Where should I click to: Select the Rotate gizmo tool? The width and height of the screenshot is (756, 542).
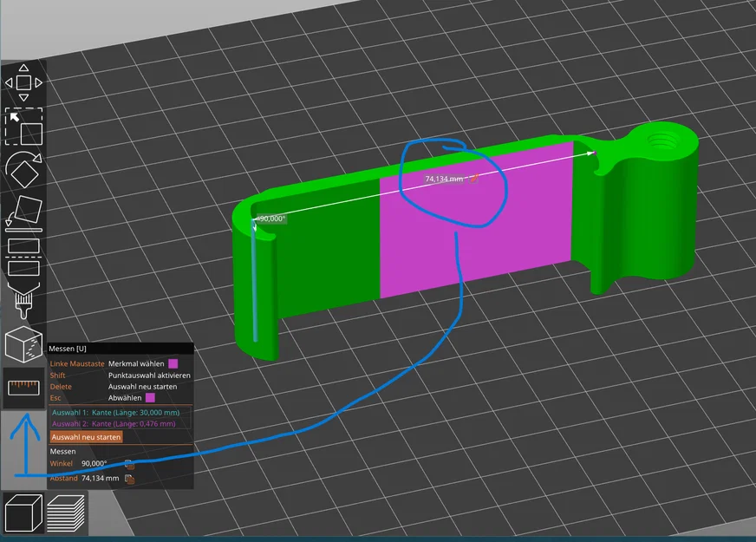point(23,169)
